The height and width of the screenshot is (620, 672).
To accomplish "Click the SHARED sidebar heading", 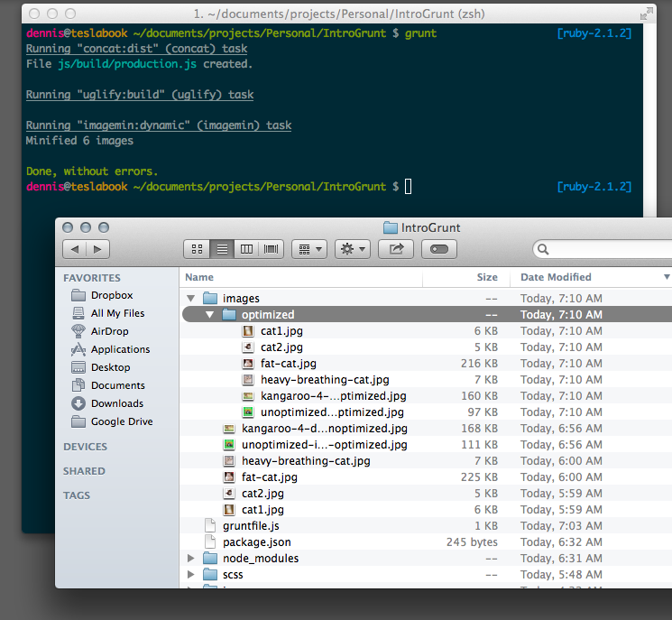I will point(84,471).
